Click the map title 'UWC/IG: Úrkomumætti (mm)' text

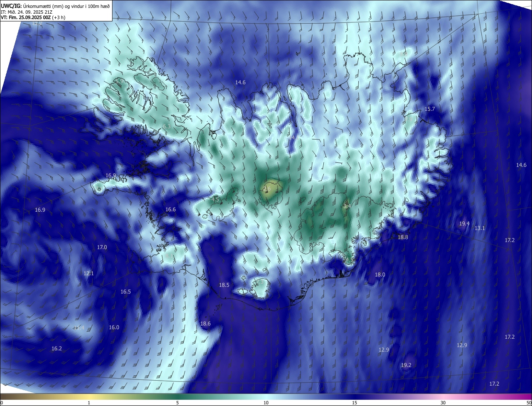click(x=32, y=6)
